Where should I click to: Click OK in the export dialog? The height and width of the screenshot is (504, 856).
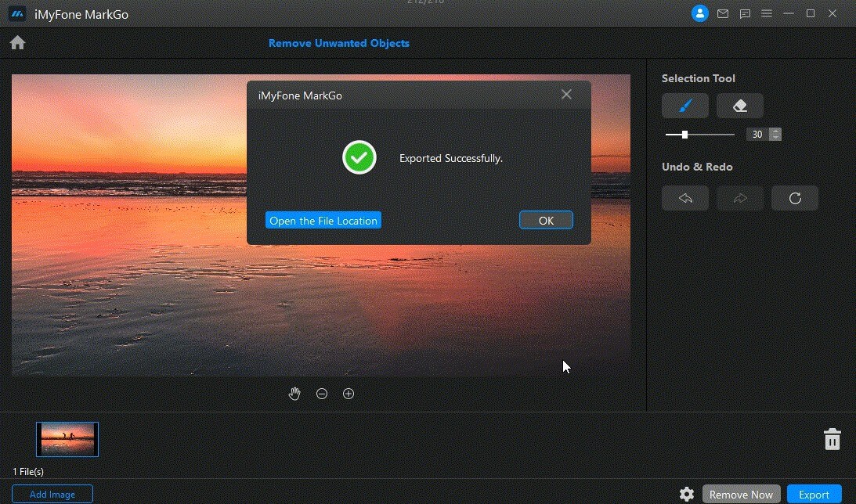[x=546, y=220]
